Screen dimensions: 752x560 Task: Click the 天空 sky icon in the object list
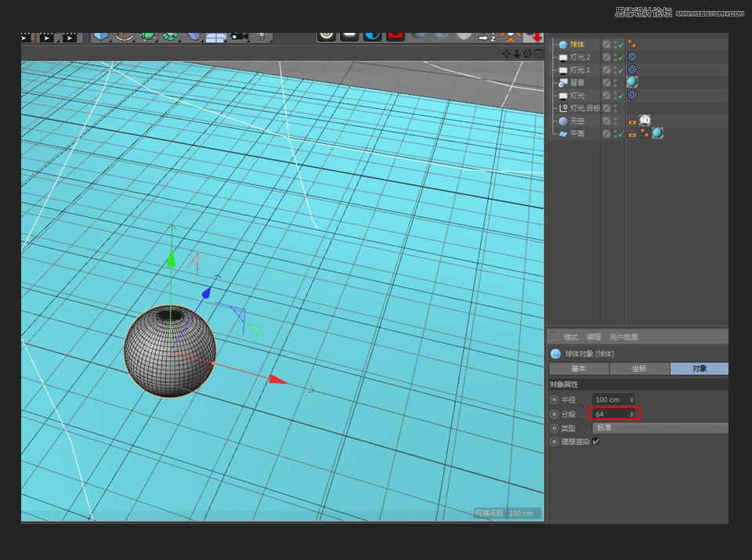pyautogui.click(x=563, y=121)
